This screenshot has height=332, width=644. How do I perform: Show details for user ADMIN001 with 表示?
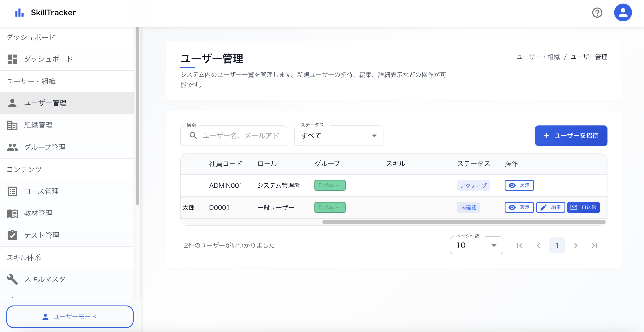[519, 185]
